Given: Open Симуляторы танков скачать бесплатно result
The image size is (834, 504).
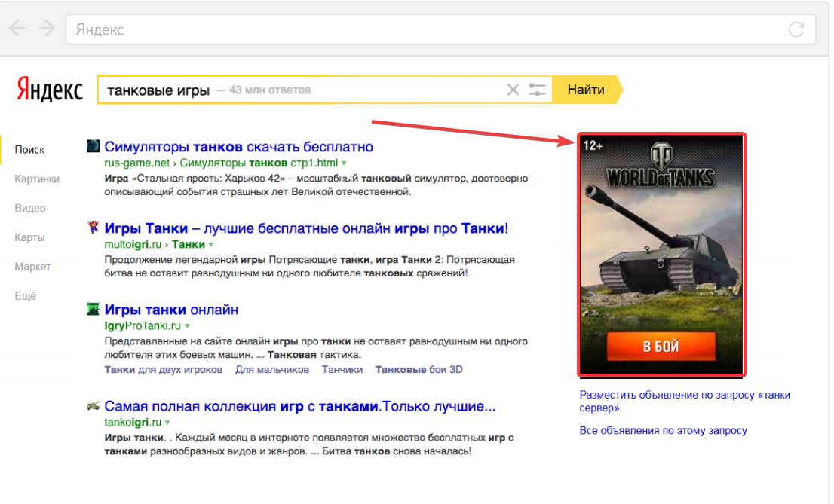Looking at the screenshot, I should 239,147.
